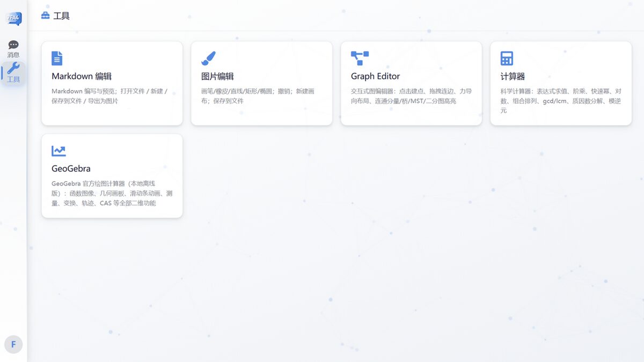
Task: Click the GeoGebra 官方绘图计算器 description text
Action: click(112, 193)
